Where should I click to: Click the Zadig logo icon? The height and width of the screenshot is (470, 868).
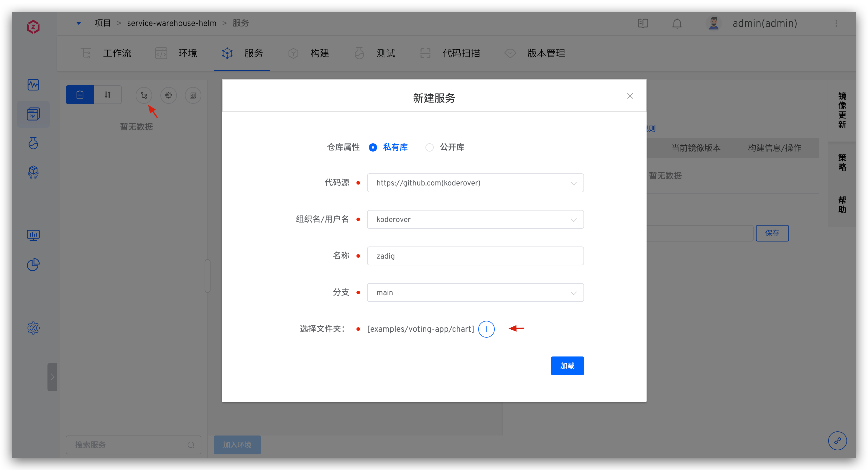tap(33, 27)
